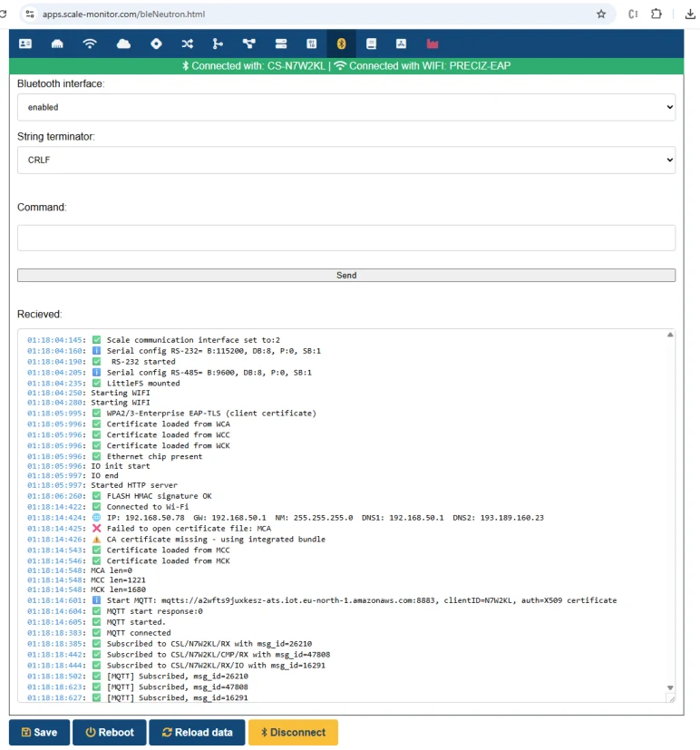Click 'Certificate loaded from MCK' log line
700x750 pixels.
[129, 560]
